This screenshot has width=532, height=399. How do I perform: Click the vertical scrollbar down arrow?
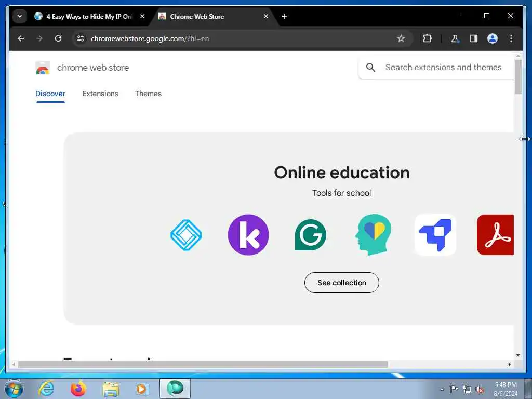pos(518,355)
